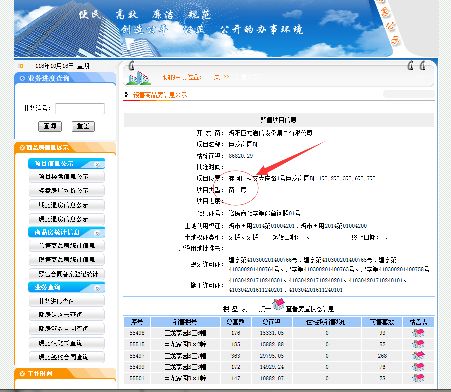This screenshot has width=451, height=392.
Task: Click the pink house icon in the second table row
Action: [x=418, y=344]
